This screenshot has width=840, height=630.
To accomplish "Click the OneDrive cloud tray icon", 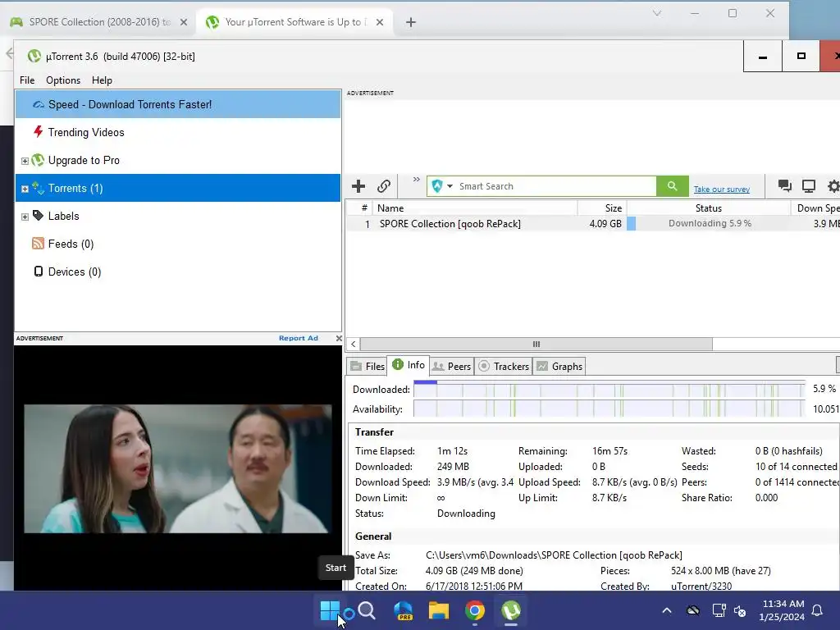I will click(692, 610).
